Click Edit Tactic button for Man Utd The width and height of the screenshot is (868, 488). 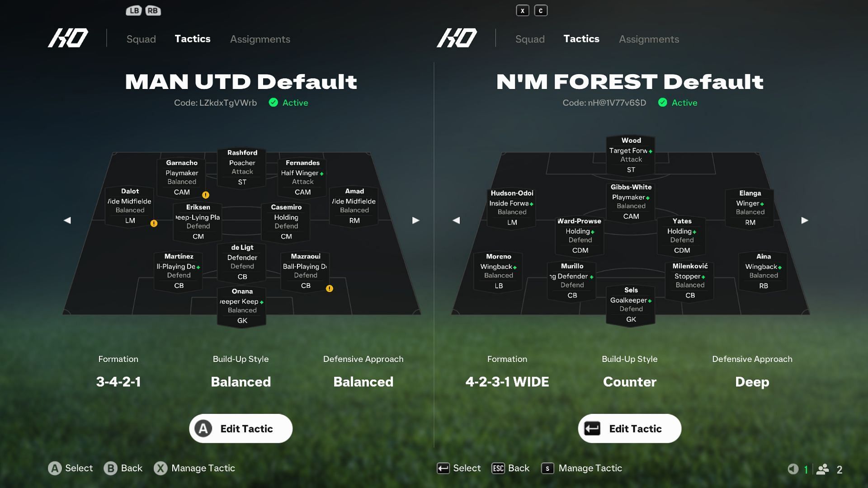point(241,428)
